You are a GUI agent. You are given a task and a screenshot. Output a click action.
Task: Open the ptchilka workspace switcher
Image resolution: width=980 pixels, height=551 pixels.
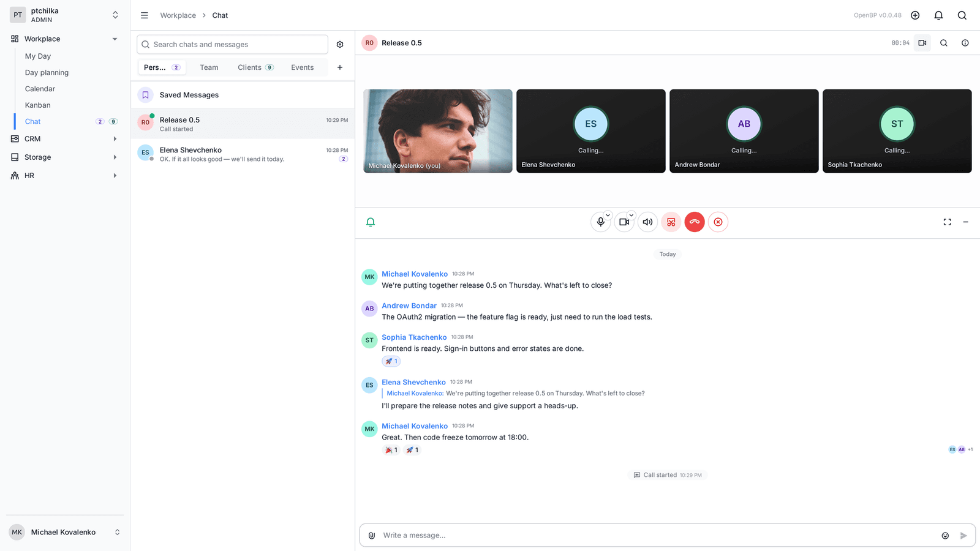pyautogui.click(x=64, y=15)
